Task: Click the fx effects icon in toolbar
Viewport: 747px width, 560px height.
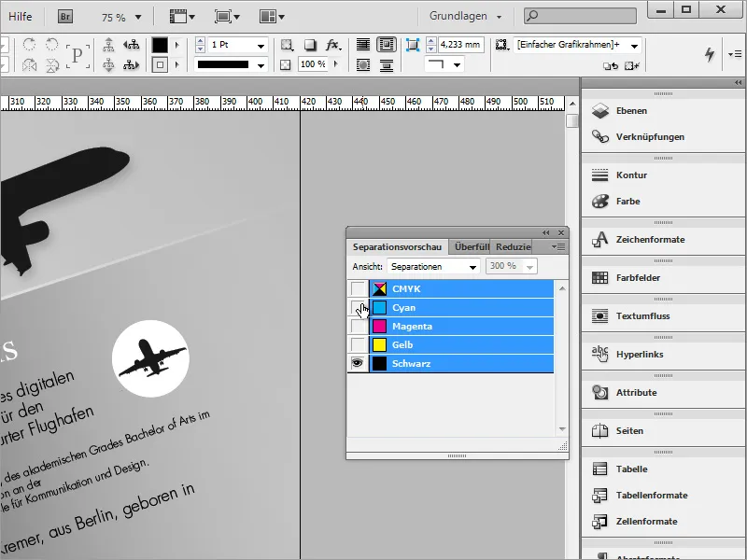Action: [x=332, y=45]
